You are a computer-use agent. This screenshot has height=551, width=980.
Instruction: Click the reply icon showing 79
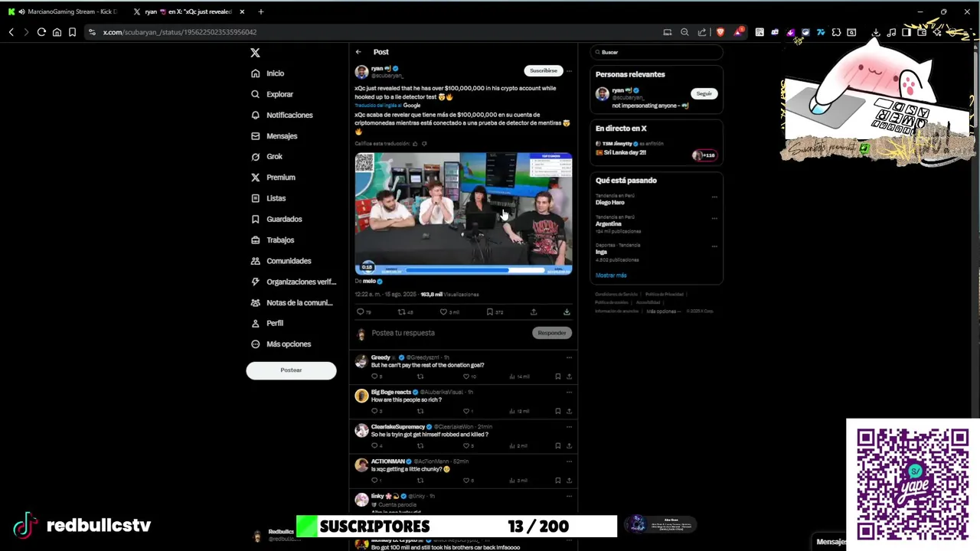point(361,312)
